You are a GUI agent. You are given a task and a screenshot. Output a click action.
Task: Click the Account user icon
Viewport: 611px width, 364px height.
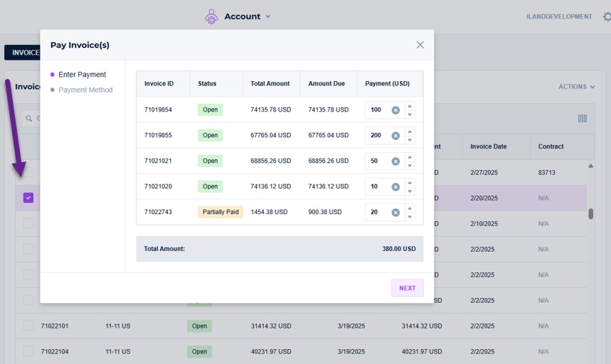[211, 17]
